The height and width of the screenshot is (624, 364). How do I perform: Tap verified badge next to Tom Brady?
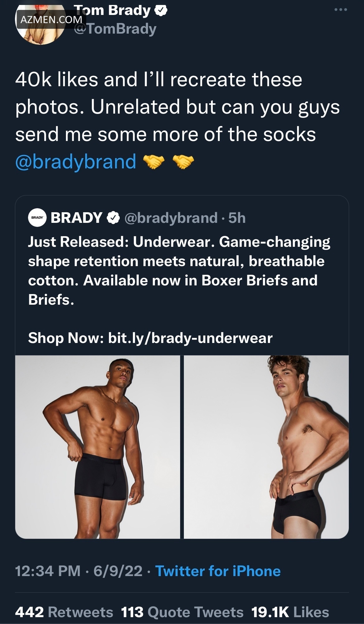point(161,11)
